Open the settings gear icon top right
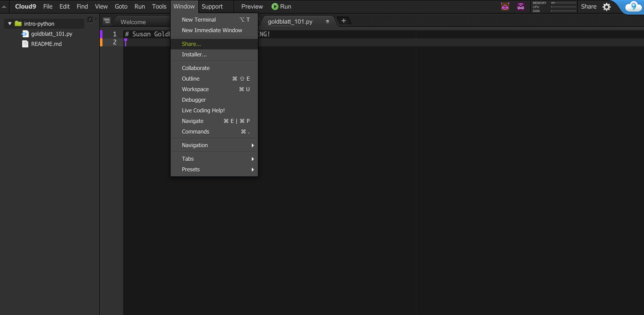Screen dimensions: 644x315 [x=606, y=7]
